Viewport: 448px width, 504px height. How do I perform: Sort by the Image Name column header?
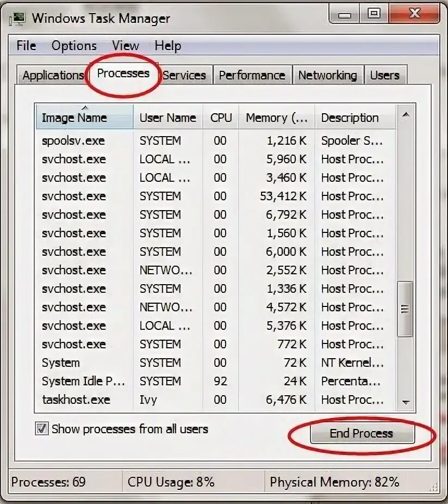click(84, 117)
